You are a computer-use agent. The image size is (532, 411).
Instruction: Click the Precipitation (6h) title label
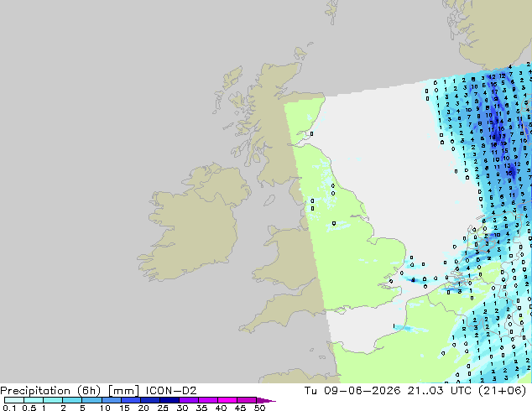point(50,391)
